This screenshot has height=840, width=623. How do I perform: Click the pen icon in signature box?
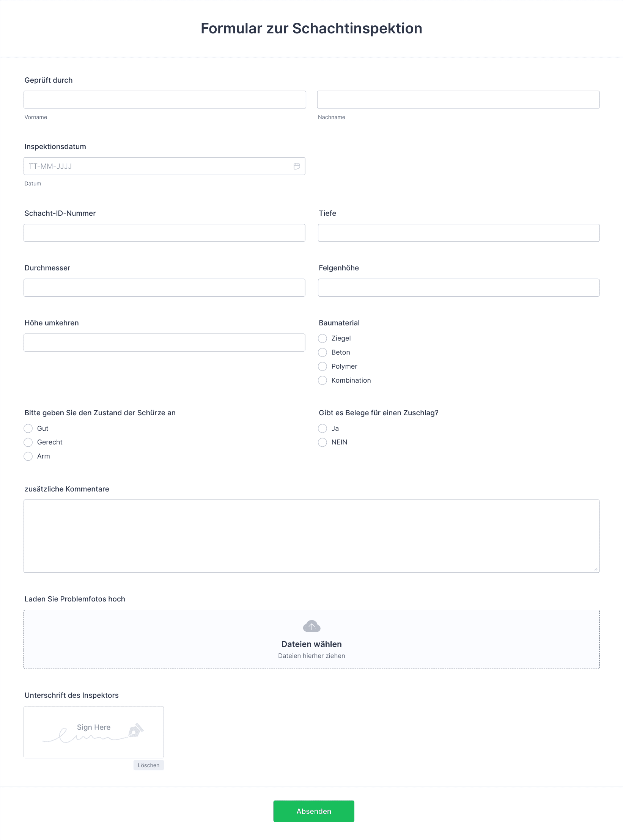[136, 730]
